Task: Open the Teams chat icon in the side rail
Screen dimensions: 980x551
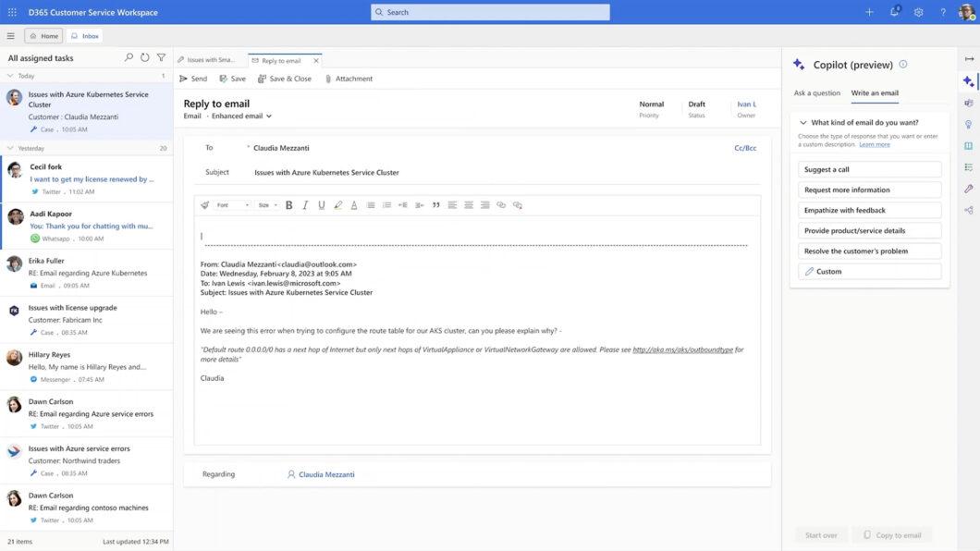Action: pyautogui.click(x=969, y=103)
